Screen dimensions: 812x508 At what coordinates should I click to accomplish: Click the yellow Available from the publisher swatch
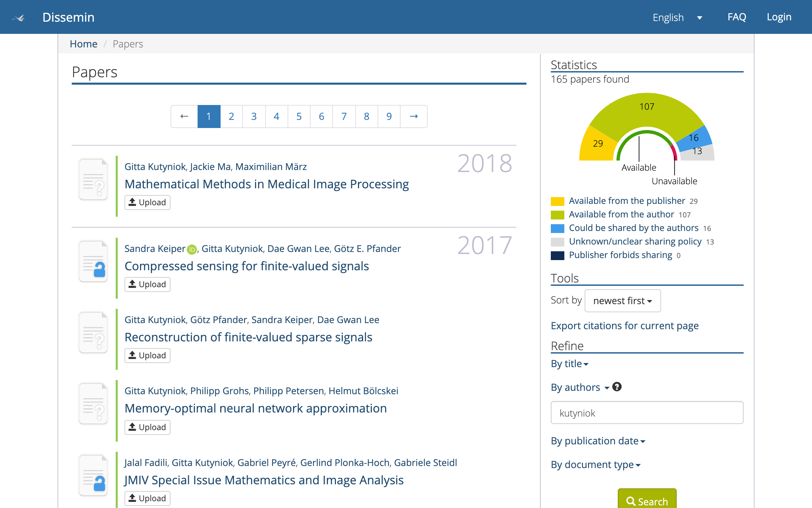coord(557,201)
